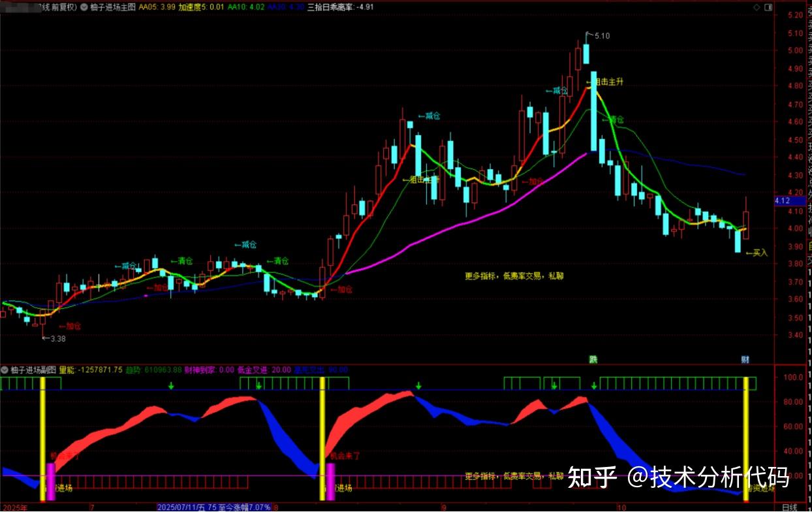Click the AA10: 4.02 indicator value
Viewport: 812px width, 512px height.
point(245,7)
